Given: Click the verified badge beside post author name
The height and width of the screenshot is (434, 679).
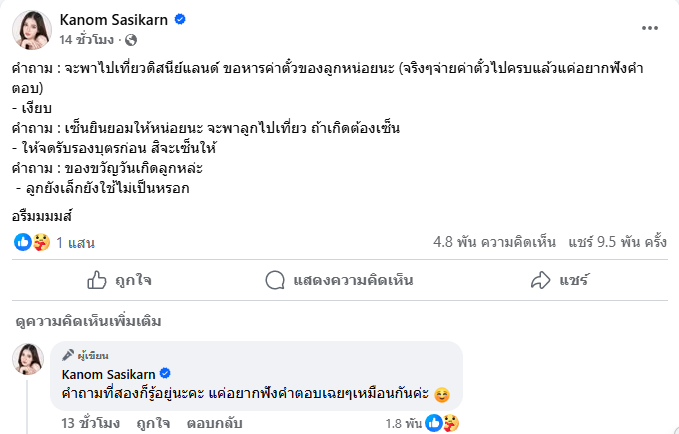Looking at the screenshot, I should [x=180, y=20].
